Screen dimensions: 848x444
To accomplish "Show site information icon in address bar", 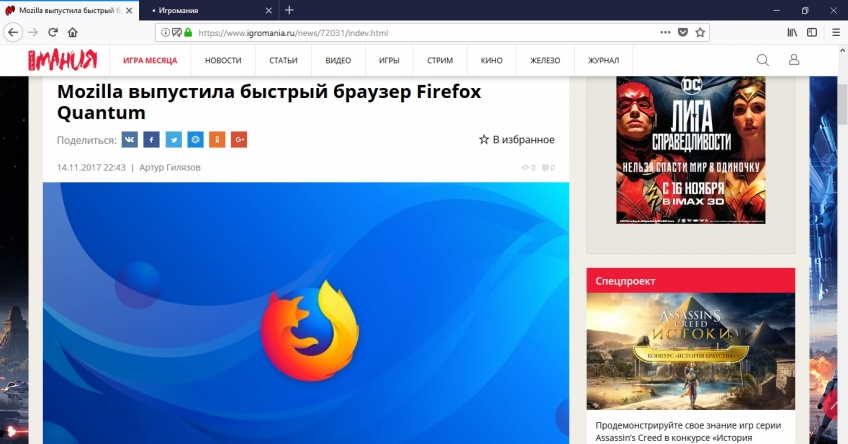I will (165, 32).
